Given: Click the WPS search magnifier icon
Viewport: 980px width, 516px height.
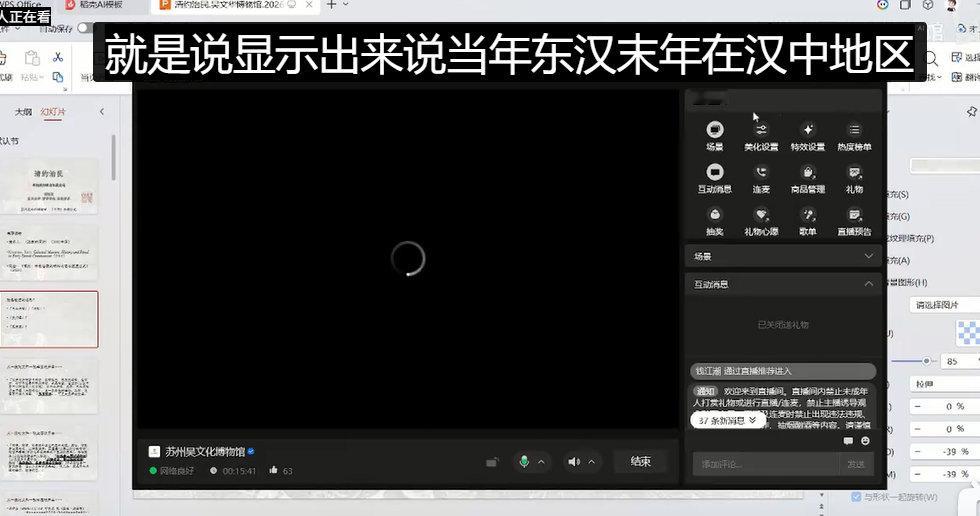Looking at the screenshot, I should pos(931,59).
